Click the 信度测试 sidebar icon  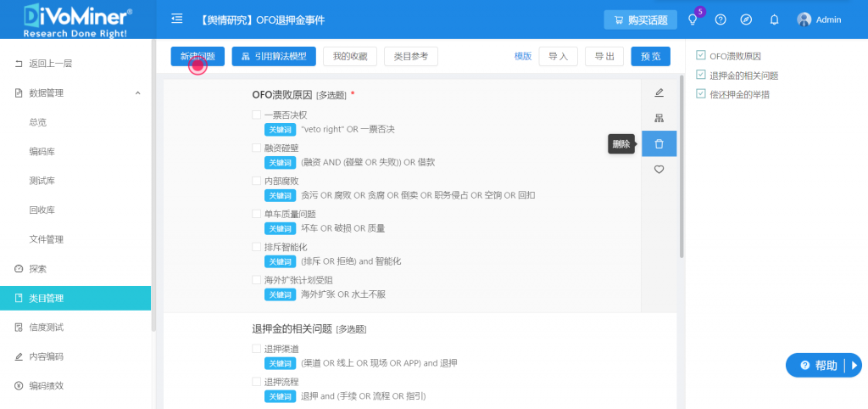click(x=19, y=328)
